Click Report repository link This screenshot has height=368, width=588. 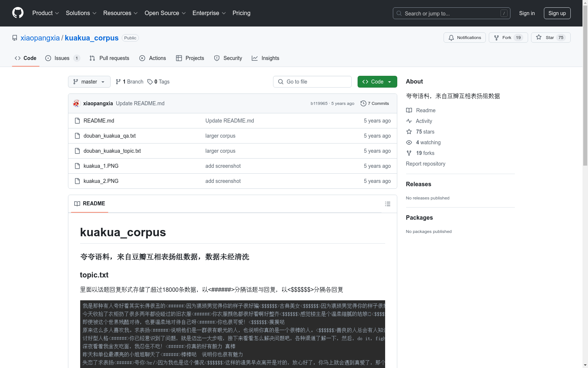tap(426, 164)
